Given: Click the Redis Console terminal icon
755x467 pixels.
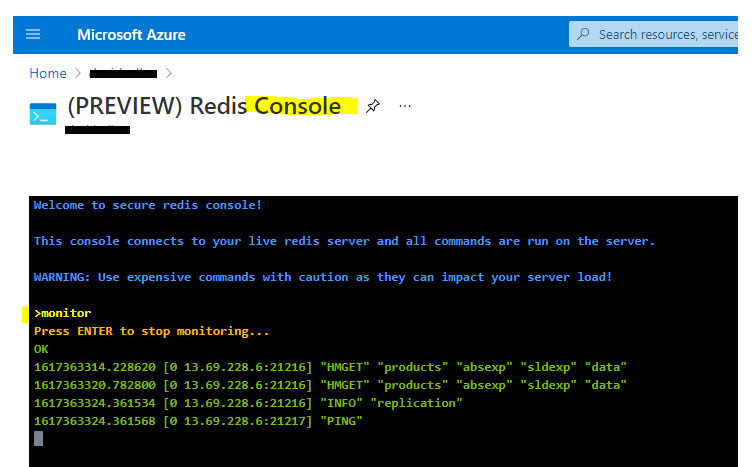Looking at the screenshot, I should click(43, 114).
